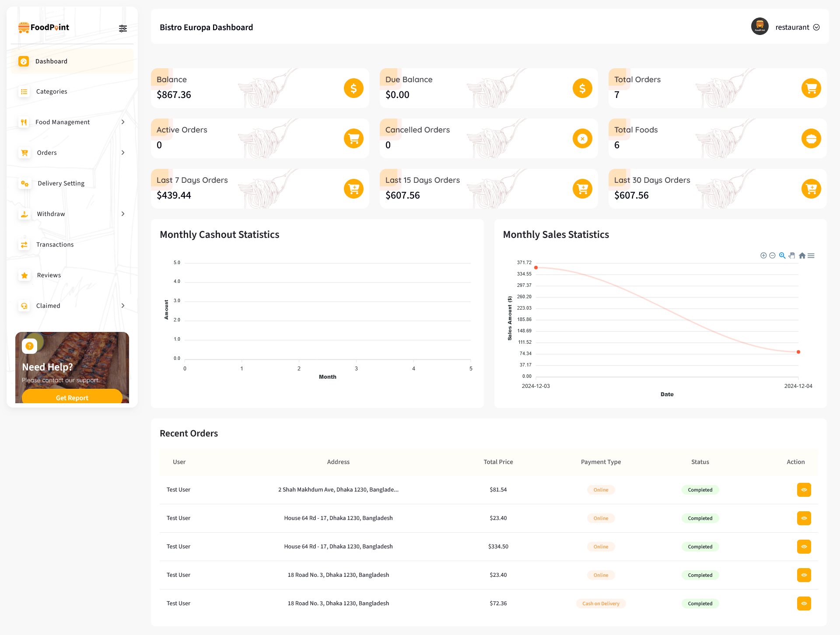Screen dimensions: 840x635
Task: Select the Reviews star icon in the sidebar
Action: [24, 275]
